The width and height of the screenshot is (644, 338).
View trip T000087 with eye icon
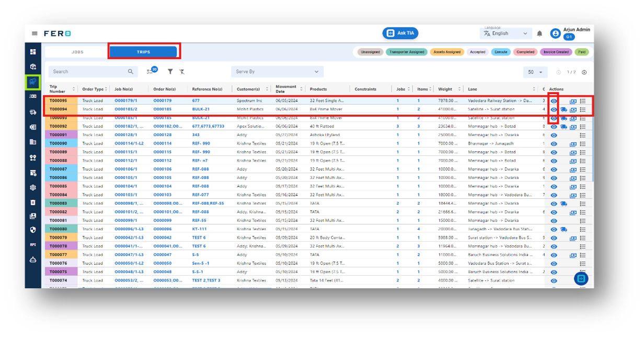[554, 170]
